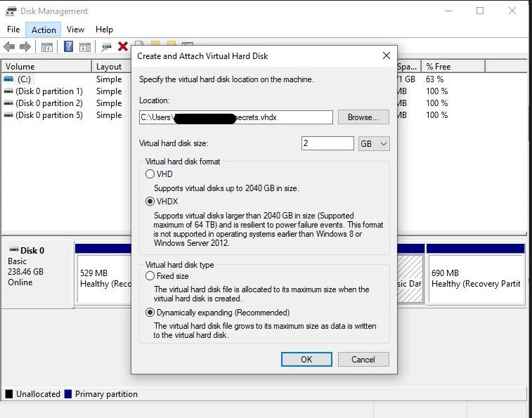Screen dimensions: 532x418
Task: Click the % Free column header
Action: pos(453,67)
